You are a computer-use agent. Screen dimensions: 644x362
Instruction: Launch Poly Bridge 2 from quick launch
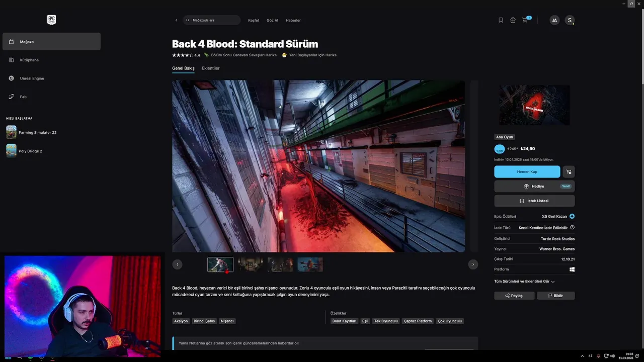(x=24, y=151)
